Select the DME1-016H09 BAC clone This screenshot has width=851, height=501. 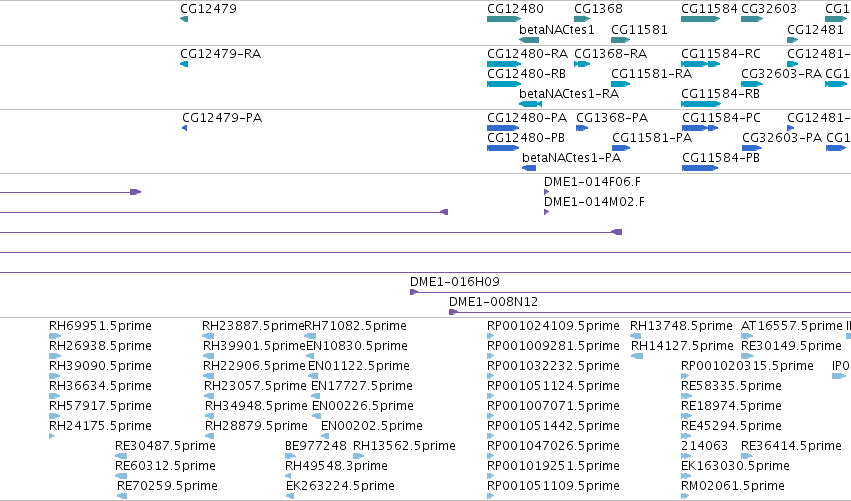click(630, 292)
